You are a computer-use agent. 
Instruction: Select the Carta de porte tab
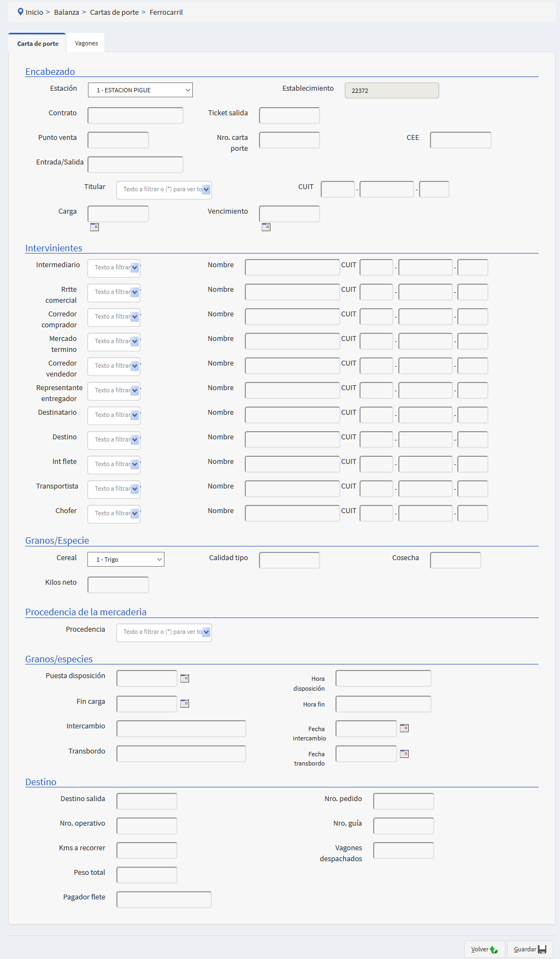click(38, 44)
